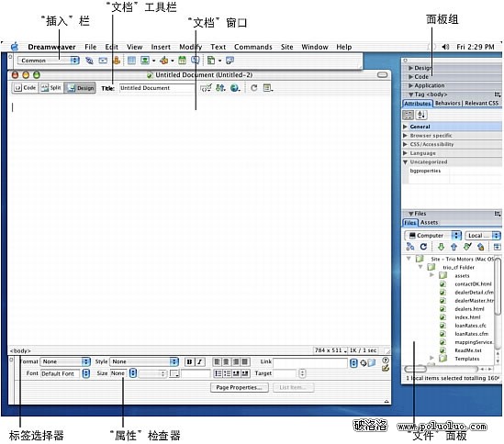Toggle Align Center in Property inspector

point(226,362)
